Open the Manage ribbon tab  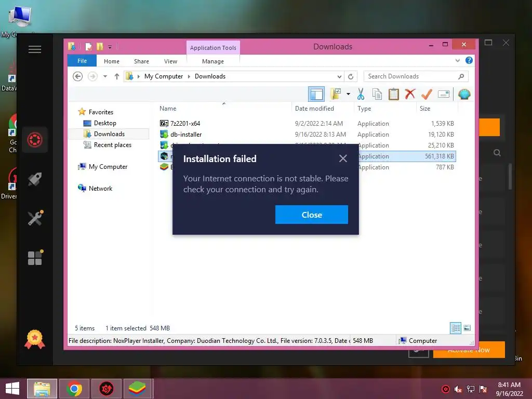(x=212, y=61)
